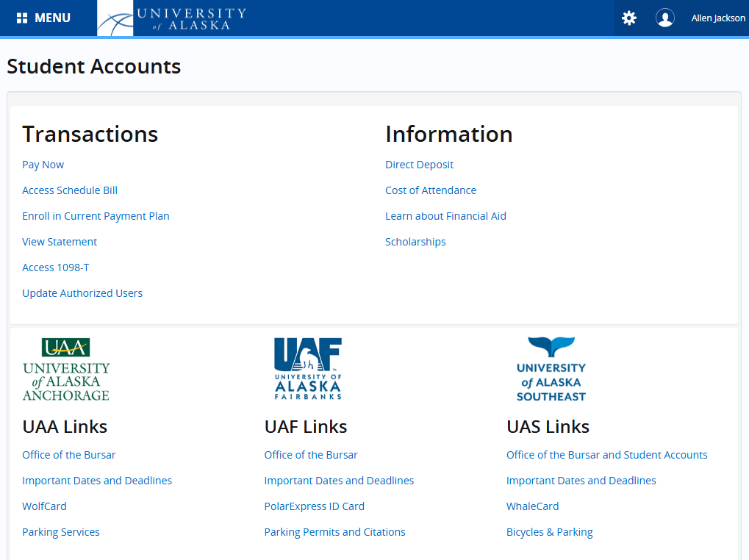Click Update Authorized Users

coord(82,294)
